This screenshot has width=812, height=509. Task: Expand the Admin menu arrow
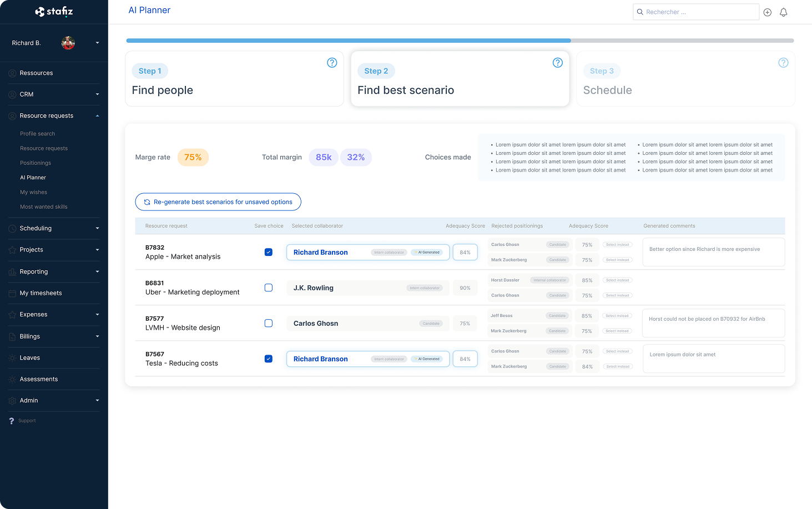(x=97, y=400)
